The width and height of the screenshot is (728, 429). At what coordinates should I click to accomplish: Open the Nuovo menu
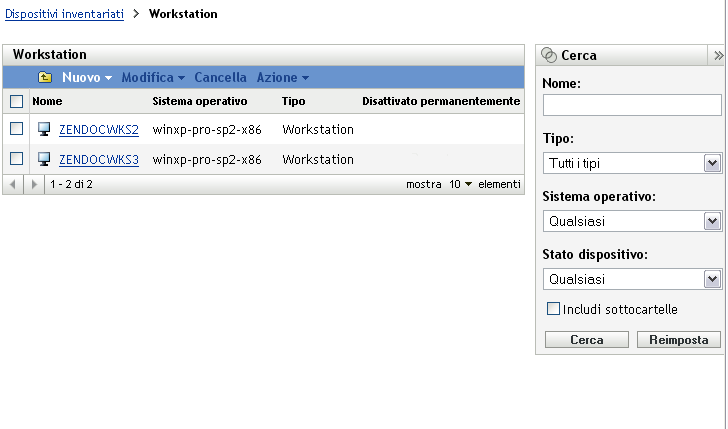(86, 77)
